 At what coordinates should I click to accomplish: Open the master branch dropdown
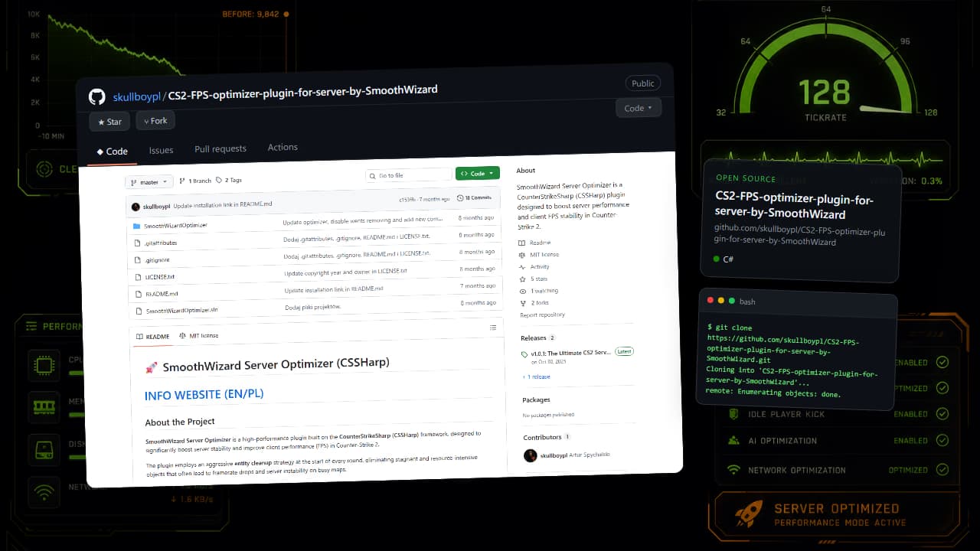(149, 182)
